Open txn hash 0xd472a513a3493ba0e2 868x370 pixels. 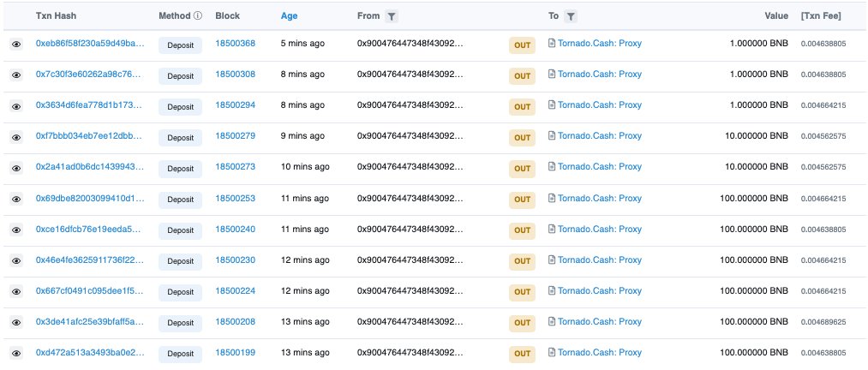coord(90,353)
